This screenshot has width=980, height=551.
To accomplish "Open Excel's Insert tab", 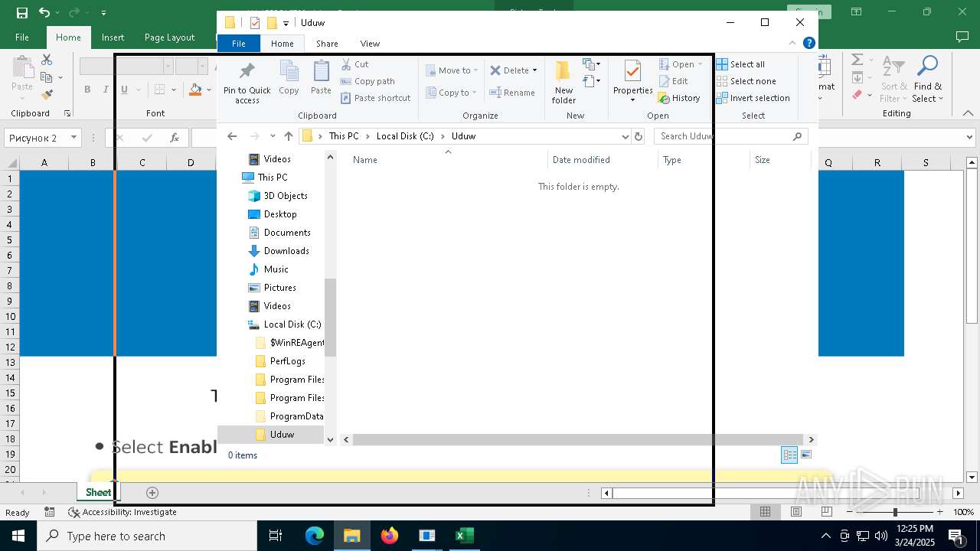I will click(113, 37).
